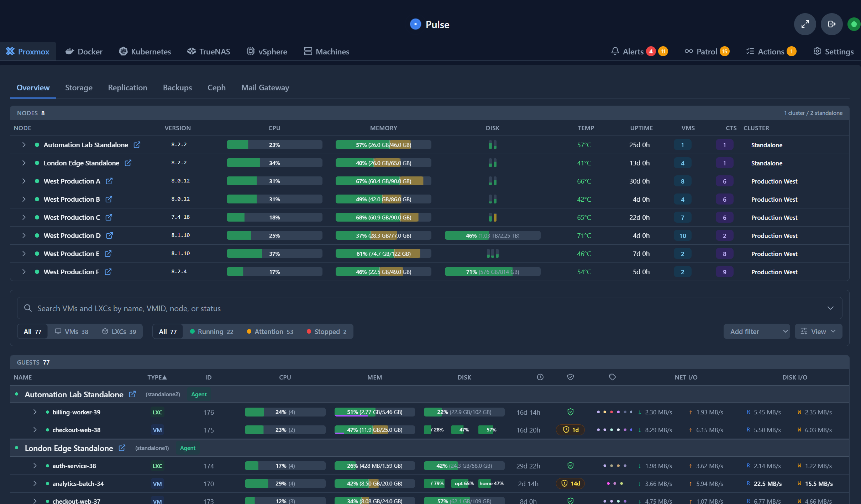Viewport: 861px width, 504px height.
Task: Filter guests by LXCs 39
Action: (119, 331)
